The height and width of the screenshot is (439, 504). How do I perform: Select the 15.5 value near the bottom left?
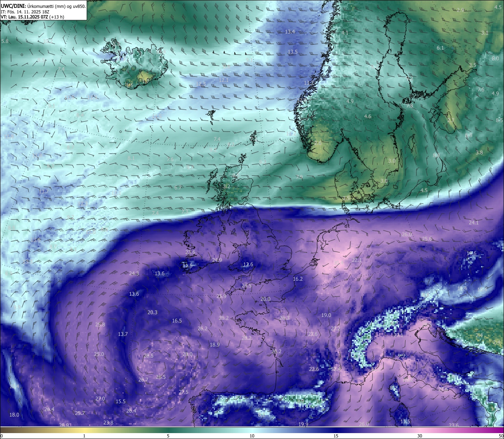click(x=120, y=402)
